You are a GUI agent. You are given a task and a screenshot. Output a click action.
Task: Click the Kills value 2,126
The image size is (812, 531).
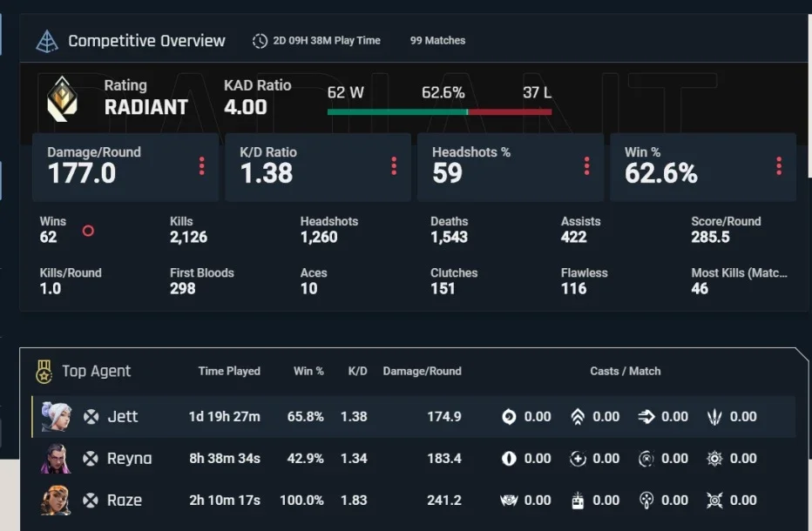tap(188, 237)
